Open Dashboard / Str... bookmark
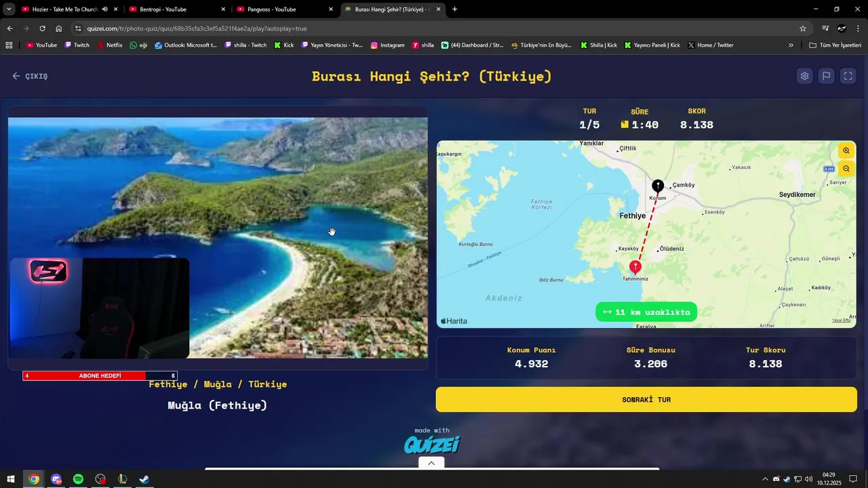This screenshot has width=868, height=488. [x=472, y=45]
